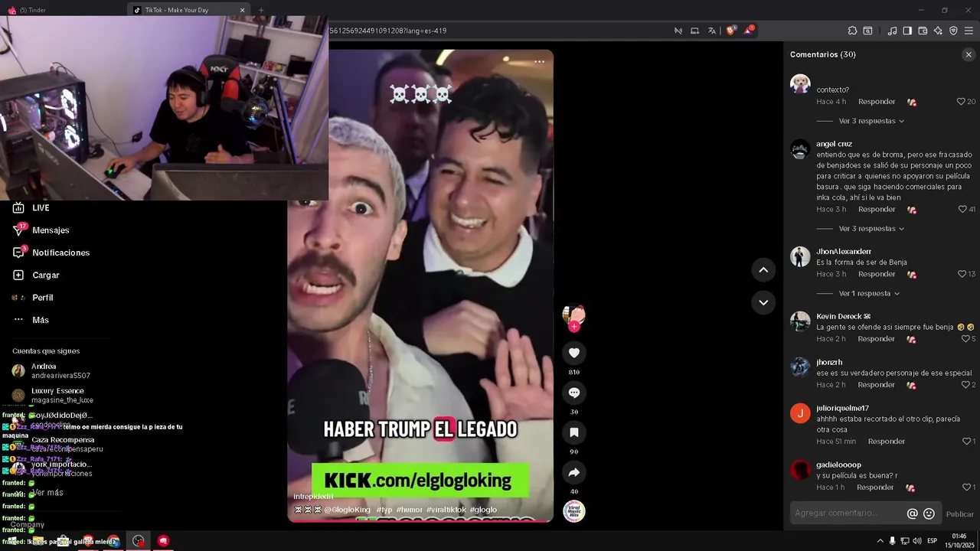The image size is (980, 551).
Task: Like the TikTok video with heart icon
Action: [x=574, y=353]
